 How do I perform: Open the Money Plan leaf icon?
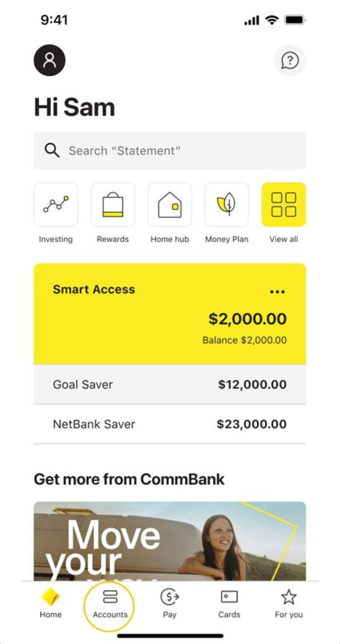pyautogui.click(x=227, y=205)
